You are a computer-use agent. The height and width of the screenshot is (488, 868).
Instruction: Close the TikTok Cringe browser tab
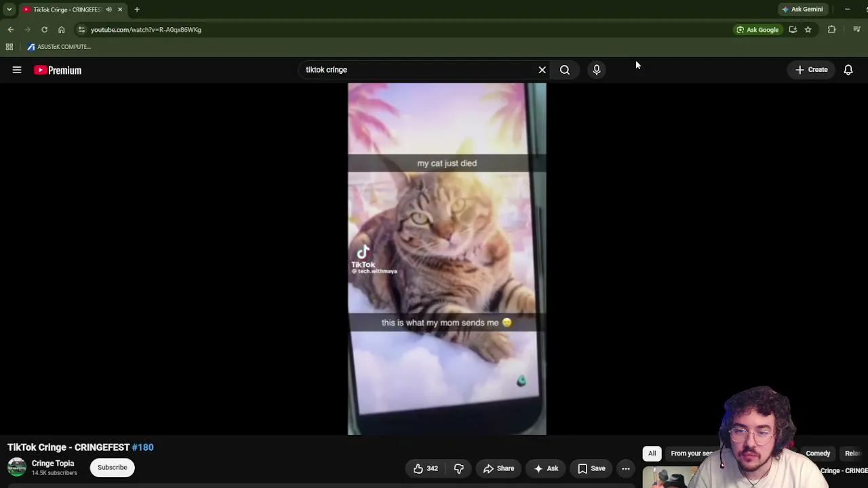pyautogui.click(x=120, y=9)
